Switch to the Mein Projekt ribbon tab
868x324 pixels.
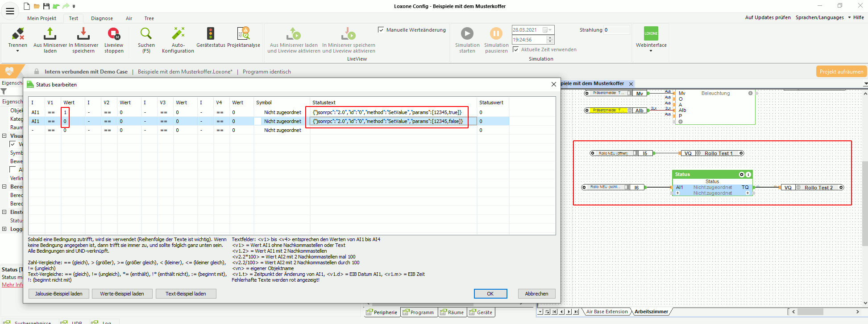[42, 18]
